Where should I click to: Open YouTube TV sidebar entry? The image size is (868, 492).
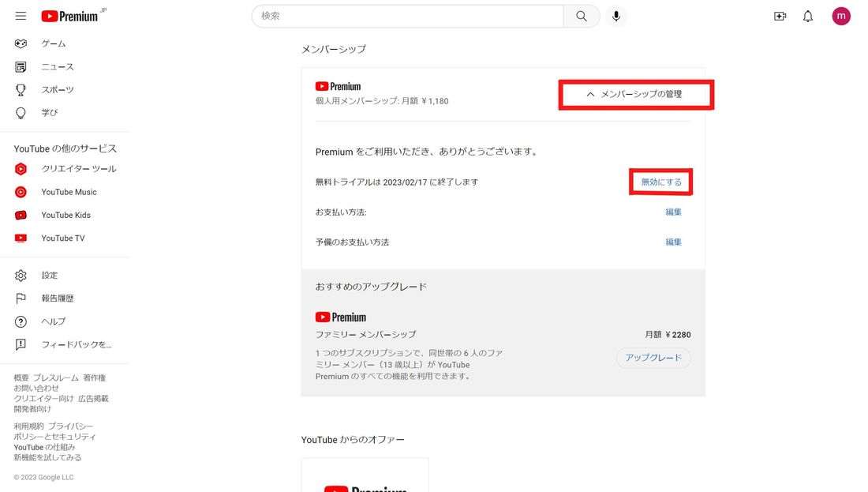64,238
